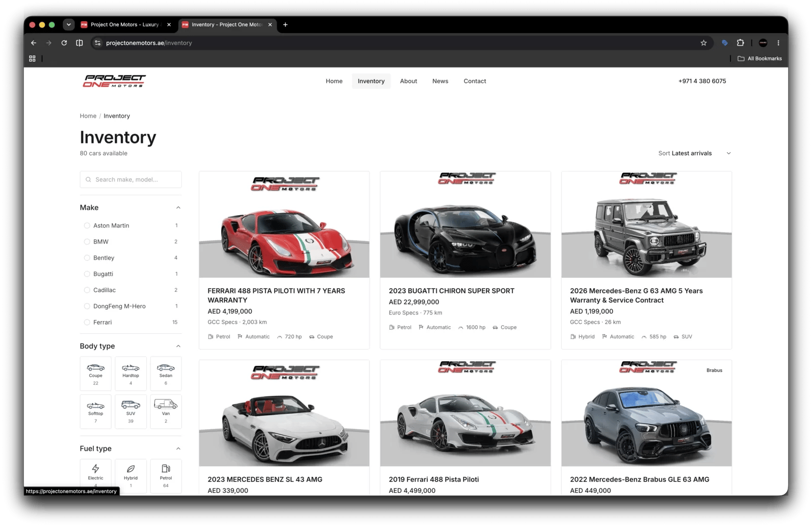Select the DongFeng M-Hero make filter
This screenshot has height=527, width=812.
point(130,306)
